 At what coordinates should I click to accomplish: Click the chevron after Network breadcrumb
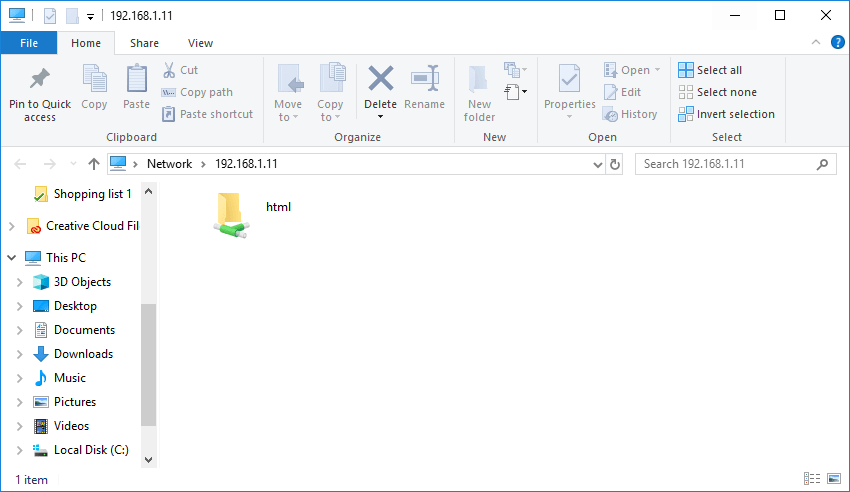click(x=203, y=164)
